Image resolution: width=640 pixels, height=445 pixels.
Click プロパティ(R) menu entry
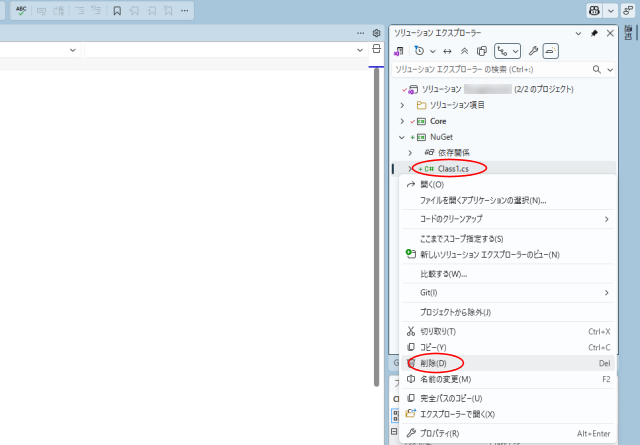pyautogui.click(x=439, y=433)
